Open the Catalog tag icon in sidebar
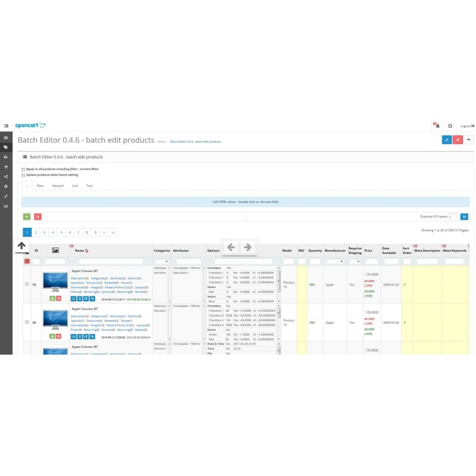This screenshot has width=476, height=476. coord(6,147)
